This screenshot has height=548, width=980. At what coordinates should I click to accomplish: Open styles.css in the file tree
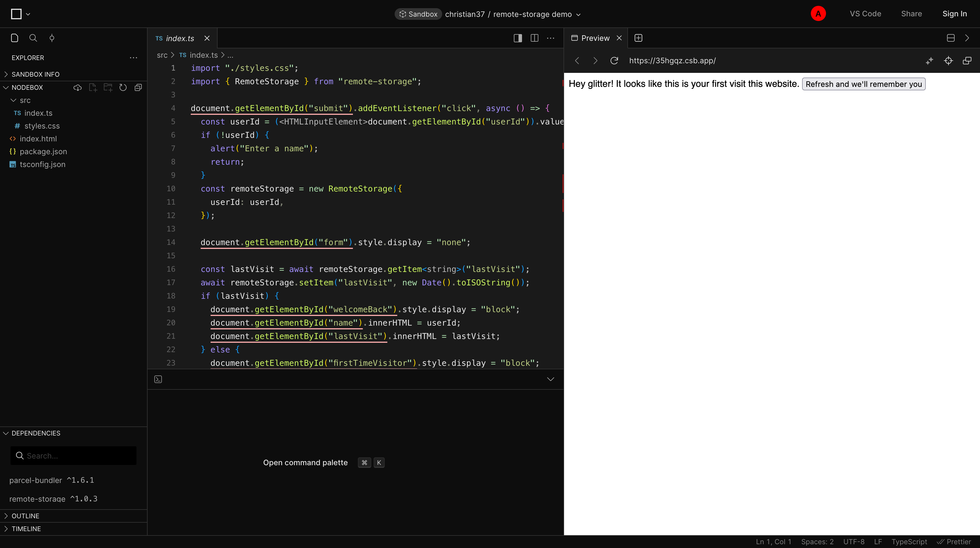coord(42,126)
